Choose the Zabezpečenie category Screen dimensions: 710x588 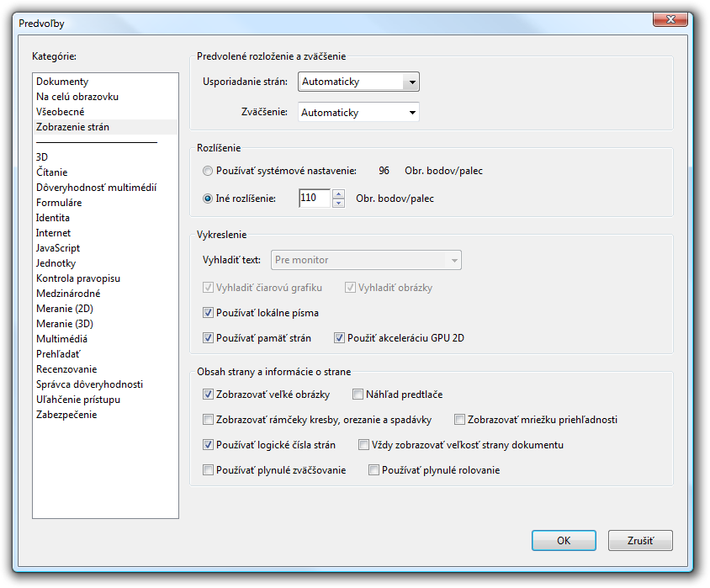[x=66, y=415]
